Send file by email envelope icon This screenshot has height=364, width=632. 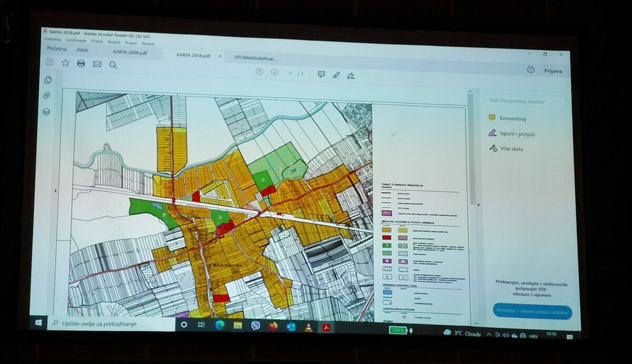pos(97,64)
